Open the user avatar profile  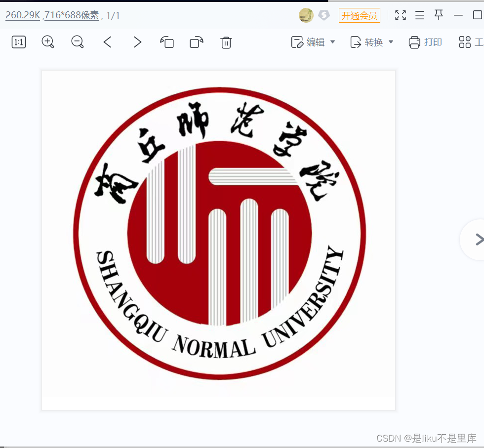click(x=306, y=15)
